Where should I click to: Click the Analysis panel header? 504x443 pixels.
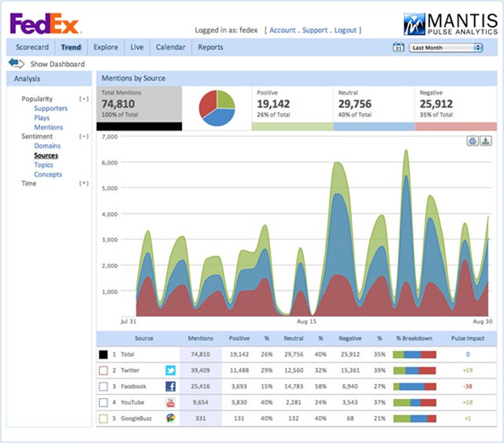pos(49,79)
